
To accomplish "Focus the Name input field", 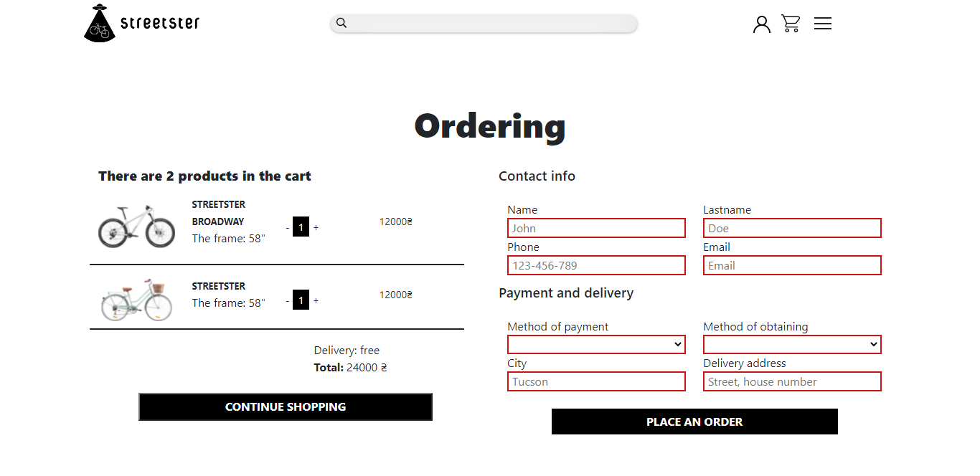I will [x=596, y=228].
